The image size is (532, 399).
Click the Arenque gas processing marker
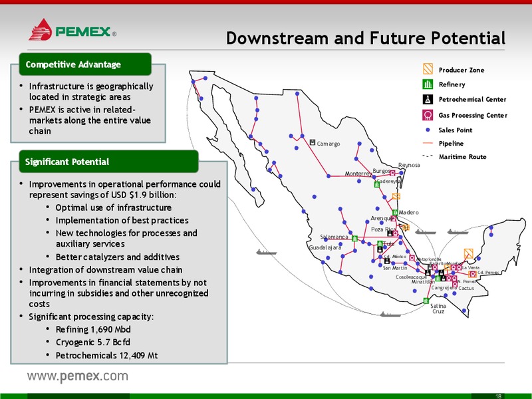(x=393, y=219)
